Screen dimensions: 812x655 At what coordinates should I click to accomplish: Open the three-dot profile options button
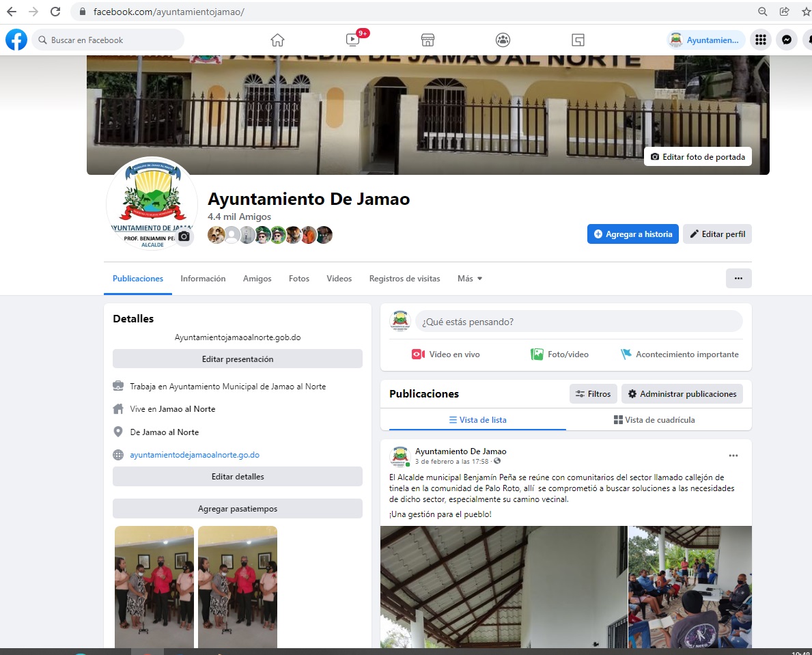pos(738,279)
